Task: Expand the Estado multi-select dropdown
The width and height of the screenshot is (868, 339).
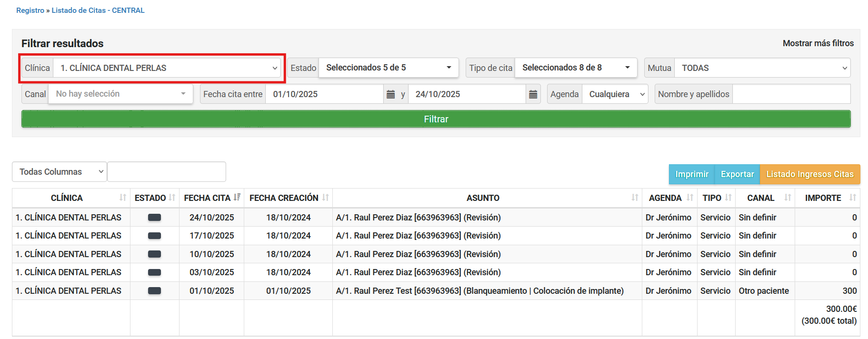Action: pos(388,68)
